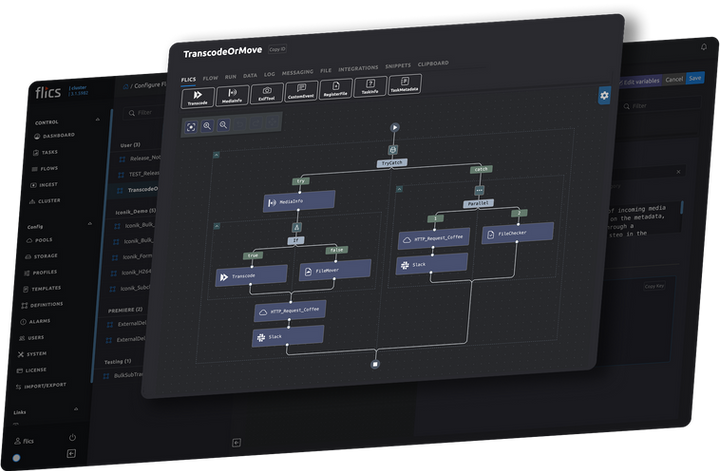Open License in the Config section
The height and width of the screenshot is (471, 720).
(32, 370)
